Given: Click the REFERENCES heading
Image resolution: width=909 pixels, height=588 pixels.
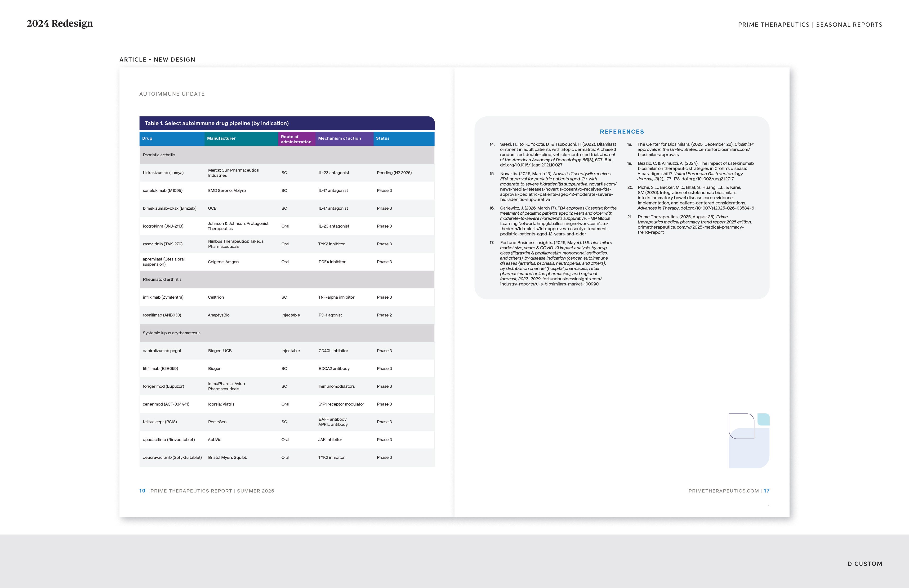Looking at the screenshot, I should (622, 132).
